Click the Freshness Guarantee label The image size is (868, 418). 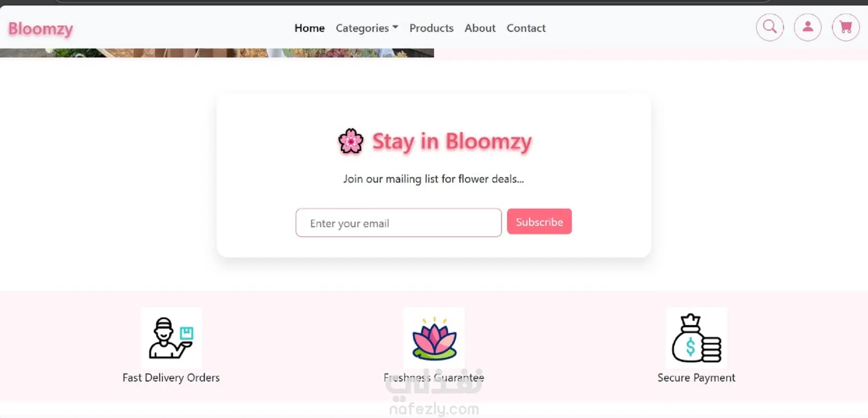(x=434, y=378)
